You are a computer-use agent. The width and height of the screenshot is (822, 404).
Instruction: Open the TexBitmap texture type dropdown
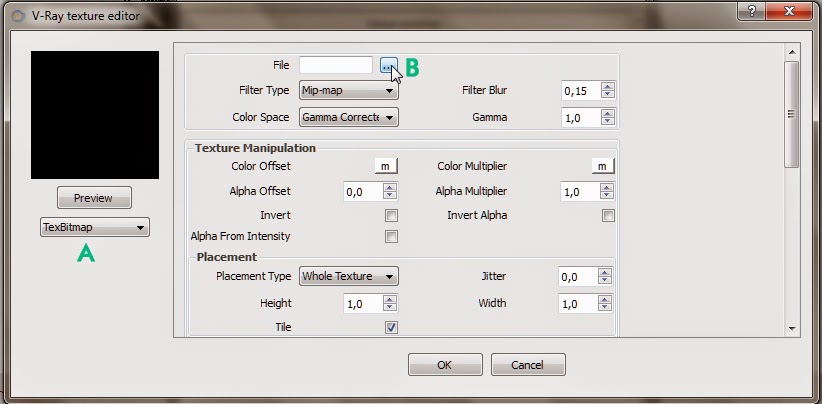tap(95, 227)
